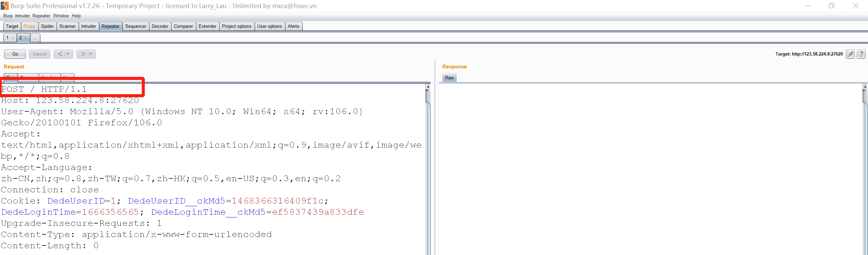Open Repeater help question mark icon

point(861,54)
